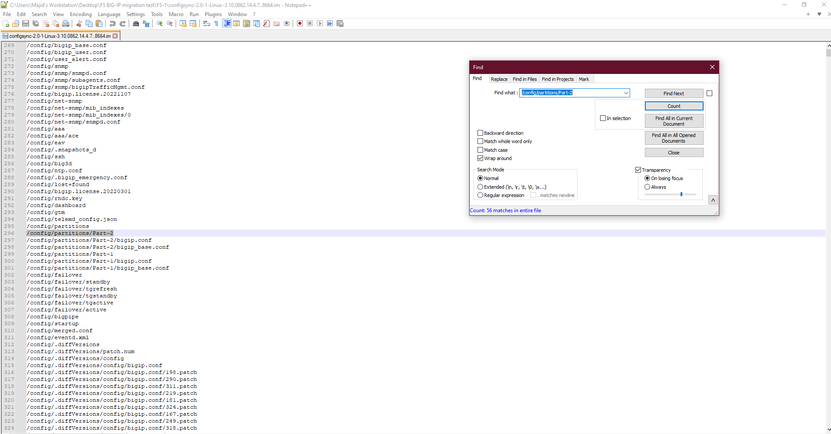Open Find with the binoculars toolbar icon
The width and height of the screenshot is (831, 434).
136,24
